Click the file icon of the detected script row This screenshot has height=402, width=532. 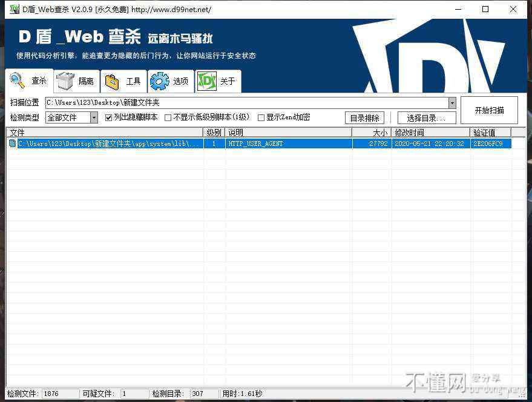point(12,144)
